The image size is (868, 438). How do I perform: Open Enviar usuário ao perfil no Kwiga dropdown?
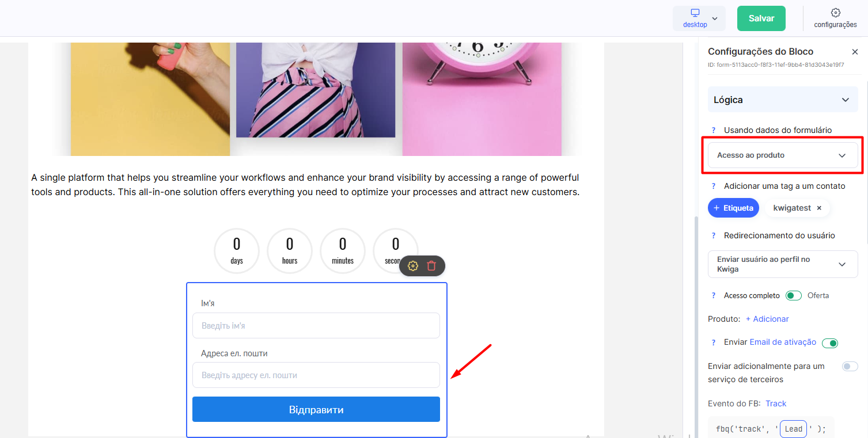(783, 264)
